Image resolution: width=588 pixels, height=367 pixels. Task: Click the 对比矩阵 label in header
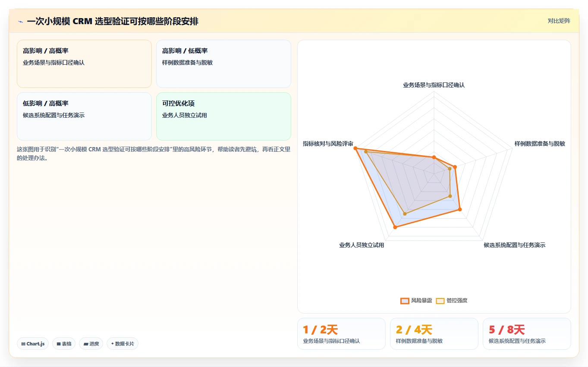(x=559, y=21)
